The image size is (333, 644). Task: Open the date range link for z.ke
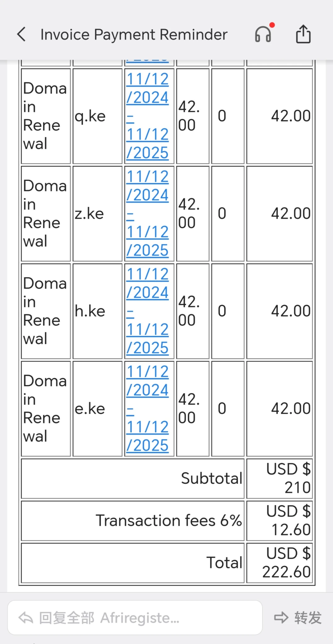pyautogui.click(x=147, y=214)
